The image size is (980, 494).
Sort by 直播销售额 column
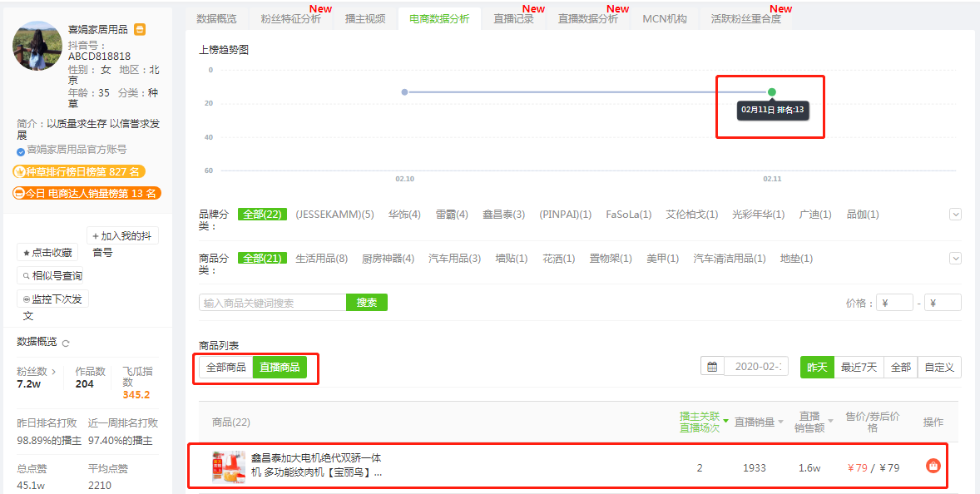coord(813,422)
